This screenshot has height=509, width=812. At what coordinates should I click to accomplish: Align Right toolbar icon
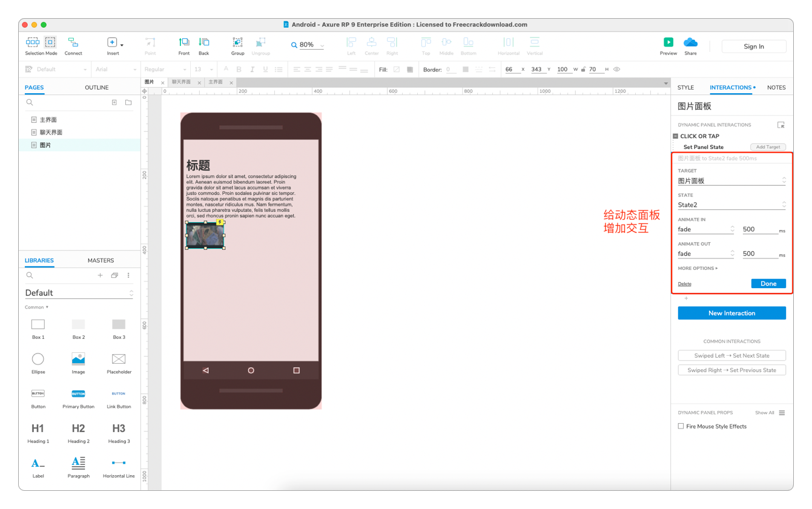pos(392,42)
